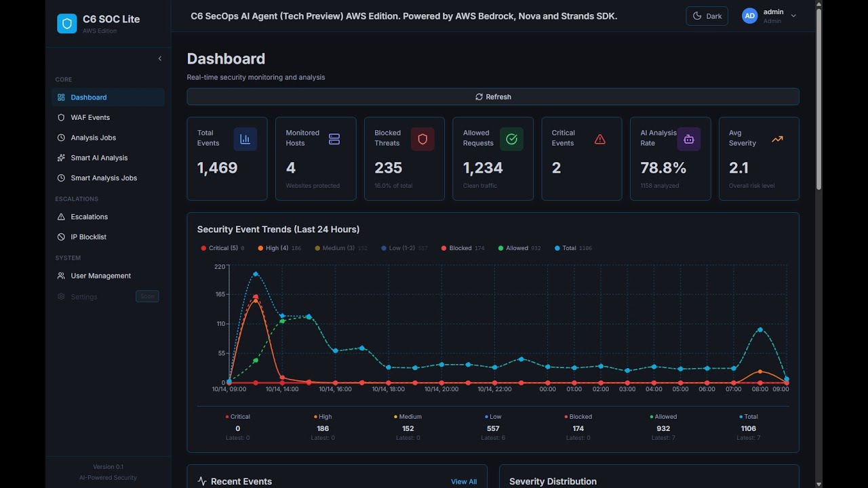Click the "16.0% of total" caption

[x=393, y=186]
